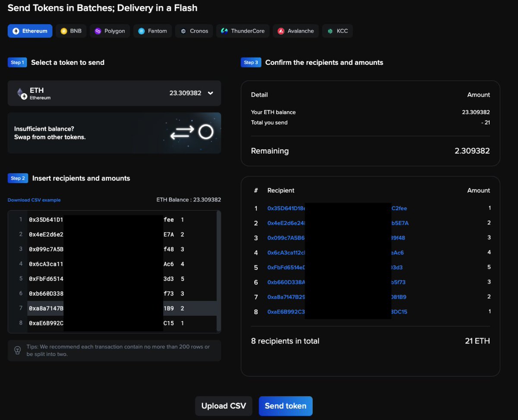Choose the Cronos network tab
518x420 pixels.
coord(194,31)
